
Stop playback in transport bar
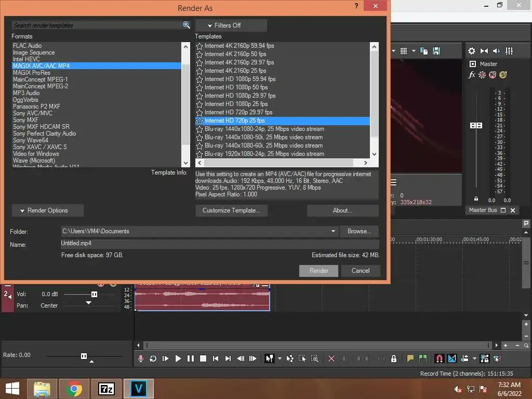[x=203, y=358]
